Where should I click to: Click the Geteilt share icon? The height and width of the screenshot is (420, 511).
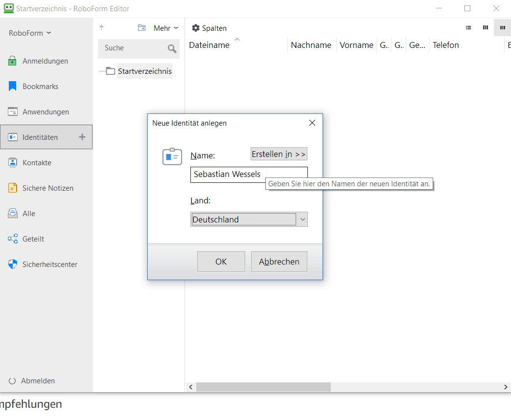[13, 239]
